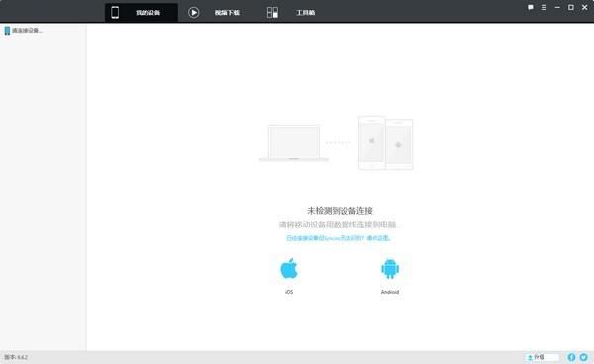Click the Facebook icon in status bar

[571, 357]
